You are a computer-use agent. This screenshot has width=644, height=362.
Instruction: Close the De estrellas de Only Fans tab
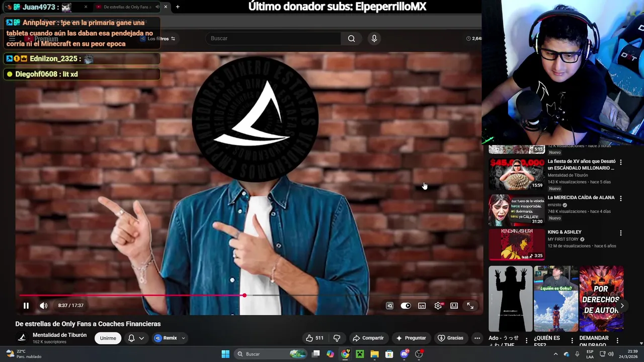pos(166,7)
